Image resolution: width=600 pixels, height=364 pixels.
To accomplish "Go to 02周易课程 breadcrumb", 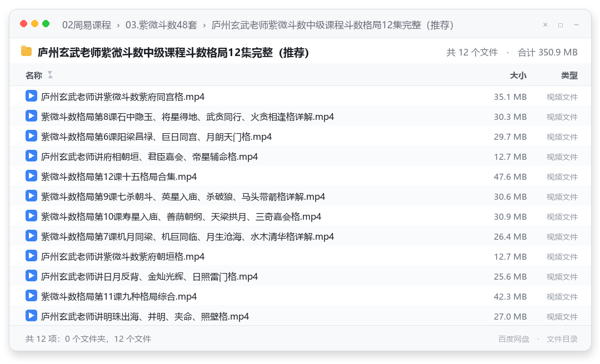I will 87,25.
